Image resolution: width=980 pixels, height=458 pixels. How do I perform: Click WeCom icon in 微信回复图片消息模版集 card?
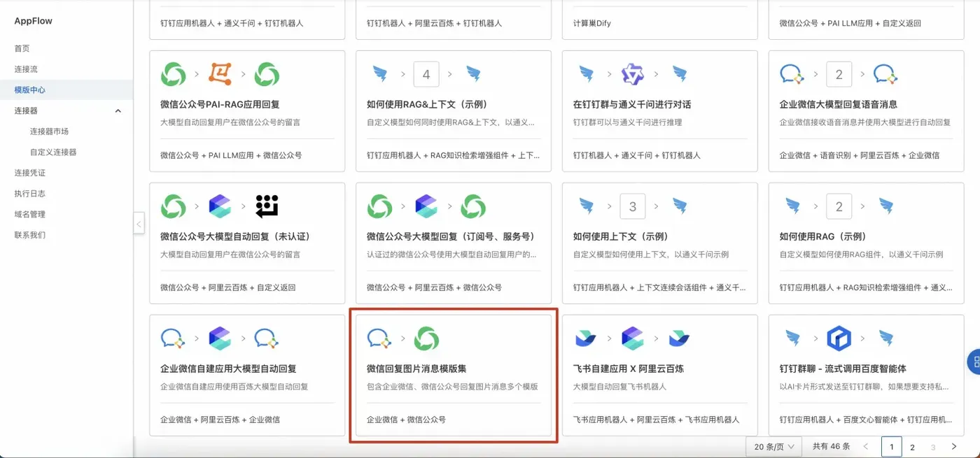pyautogui.click(x=379, y=338)
